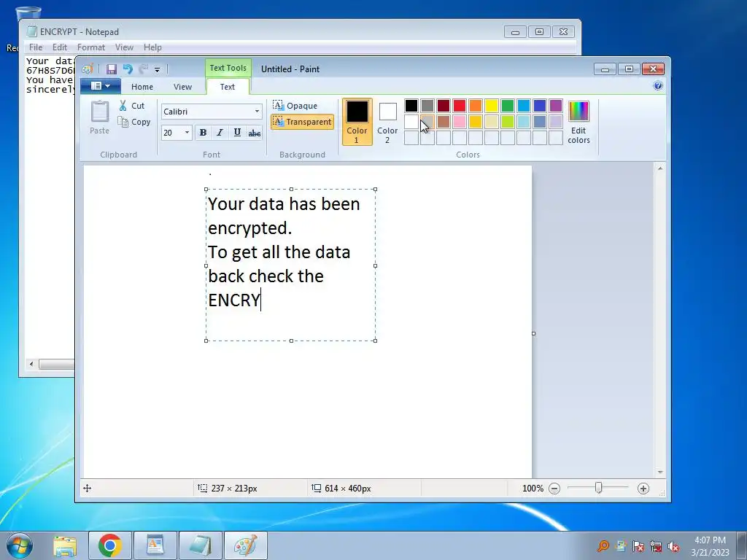747x560 pixels.
Task: Click the Copy button in the Clipboard group
Action: (x=134, y=122)
